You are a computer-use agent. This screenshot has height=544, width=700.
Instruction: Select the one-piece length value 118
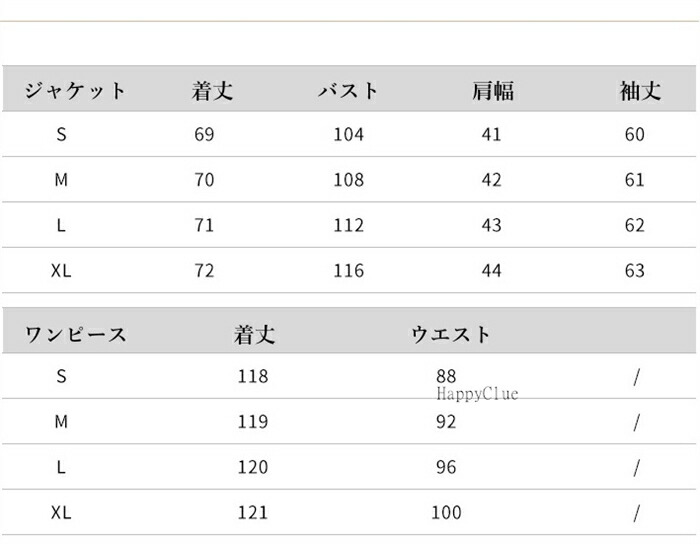(x=253, y=377)
